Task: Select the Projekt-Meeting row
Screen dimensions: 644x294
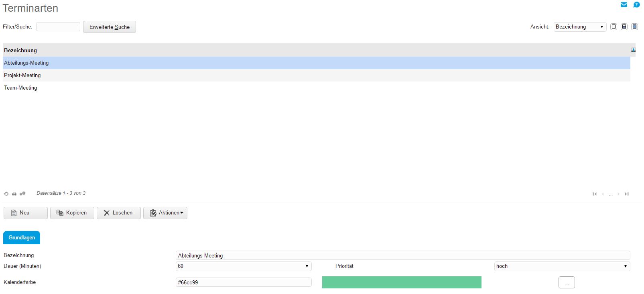Action: [x=317, y=75]
